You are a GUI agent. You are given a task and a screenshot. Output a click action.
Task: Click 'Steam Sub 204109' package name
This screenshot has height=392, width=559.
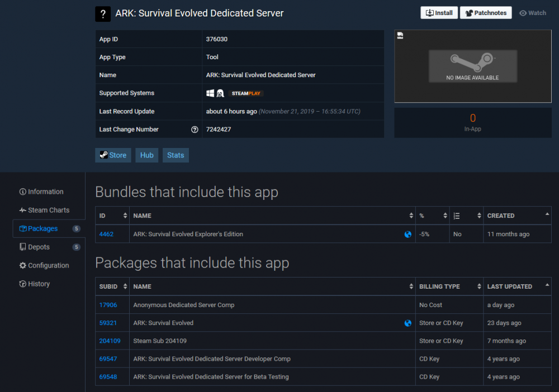pyautogui.click(x=160, y=341)
